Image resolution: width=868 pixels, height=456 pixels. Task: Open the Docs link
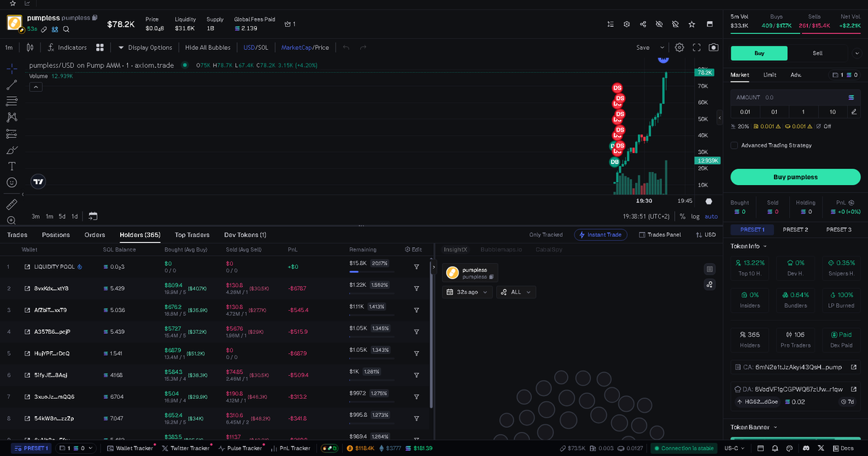(x=842, y=448)
